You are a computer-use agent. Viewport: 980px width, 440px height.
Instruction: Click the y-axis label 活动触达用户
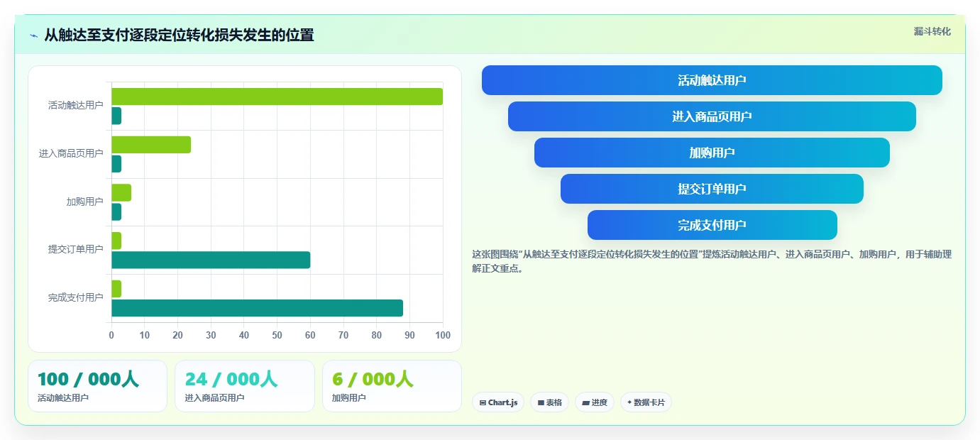pyautogui.click(x=76, y=105)
